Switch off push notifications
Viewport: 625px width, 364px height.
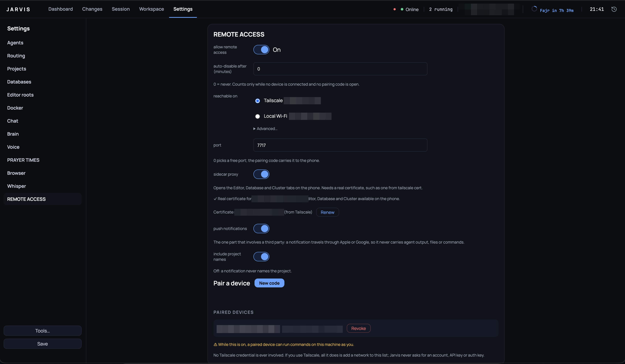pos(261,229)
